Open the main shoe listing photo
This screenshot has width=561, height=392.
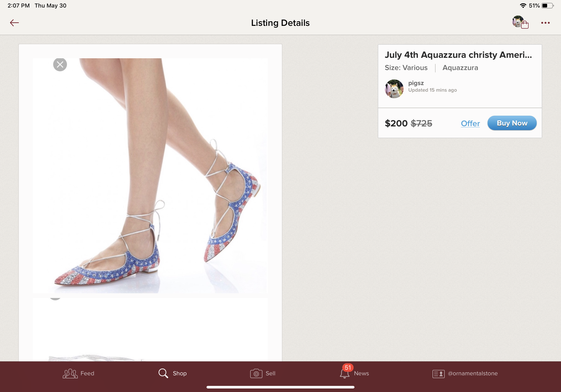pos(150,176)
